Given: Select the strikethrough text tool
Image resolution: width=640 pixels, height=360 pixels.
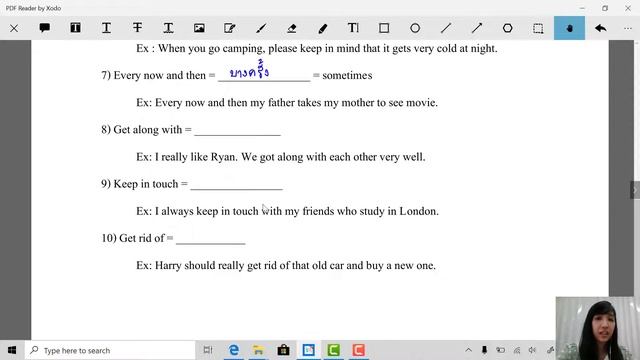Looking at the screenshot, I should pos(137,28).
